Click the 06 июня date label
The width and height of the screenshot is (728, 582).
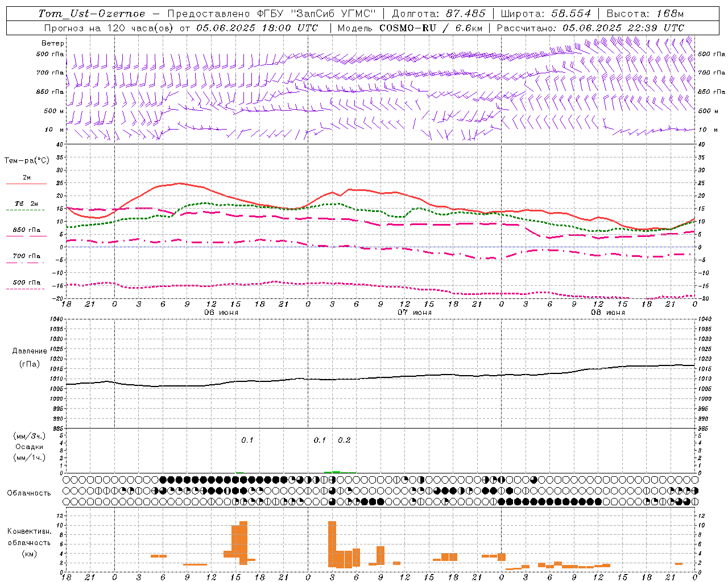point(221,313)
